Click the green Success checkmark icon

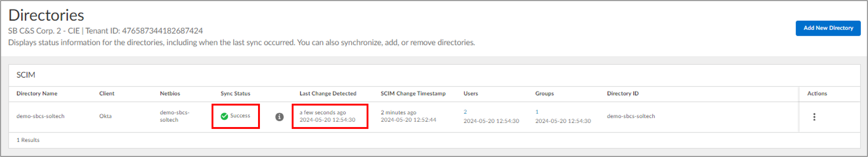[x=224, y=116]
